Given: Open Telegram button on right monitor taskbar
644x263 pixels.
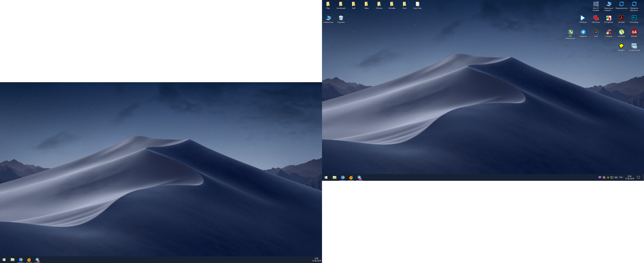Looking at the screenshot, I should pyautogui.click(x=359, y=177).
